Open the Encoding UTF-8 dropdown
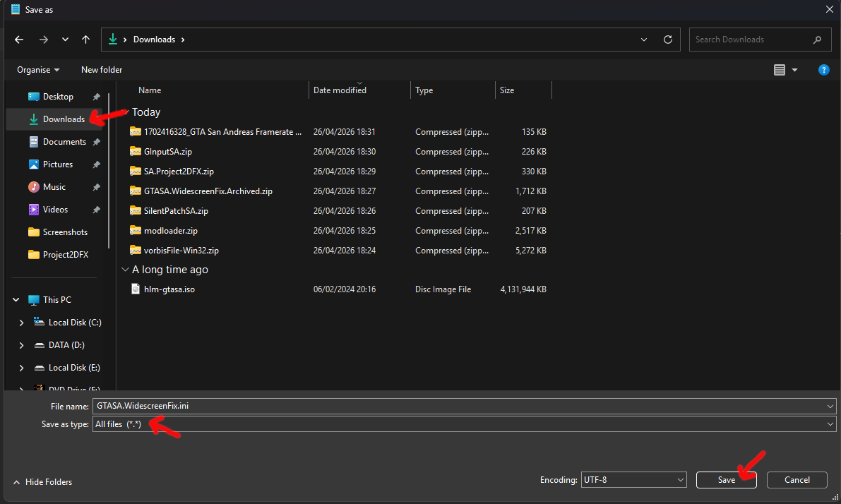 click(x=633, y=480)
